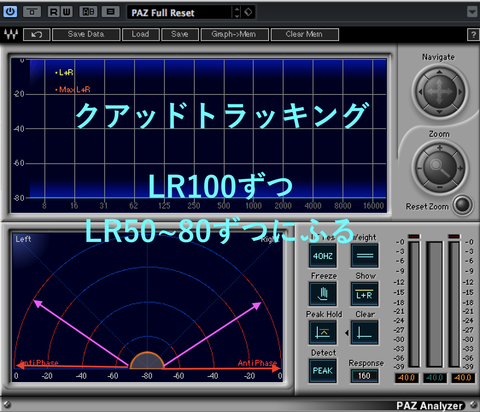Image resolution: width=480 pixels, height=412 pixels.
Task: Navigate right with the right arrow
Action: click(x=460, y=92)
